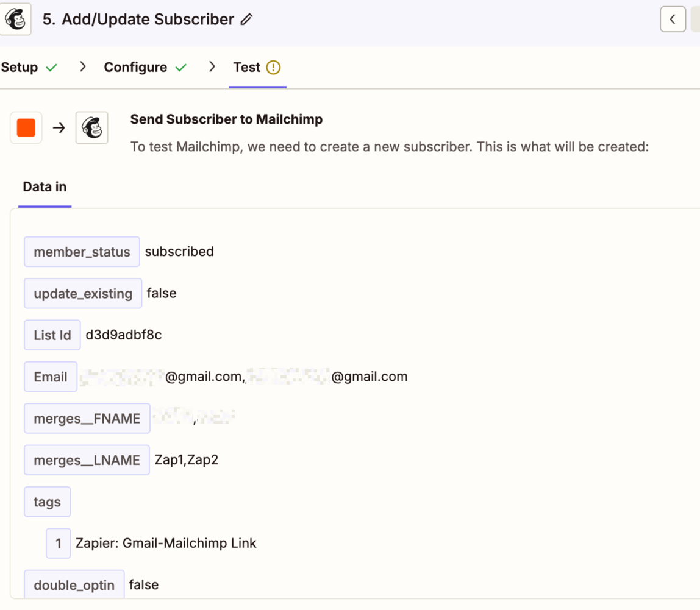Click the warning icon next to Test

click(273, 68)
